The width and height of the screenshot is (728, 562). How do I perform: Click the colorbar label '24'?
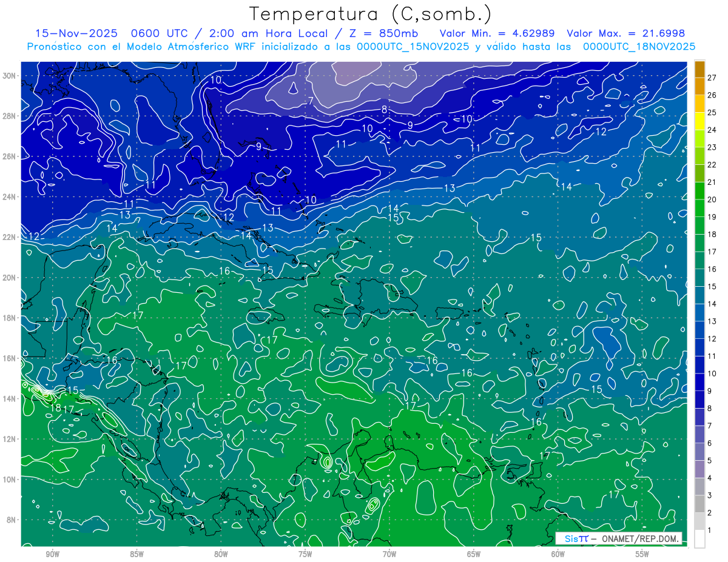coord(712,130)
